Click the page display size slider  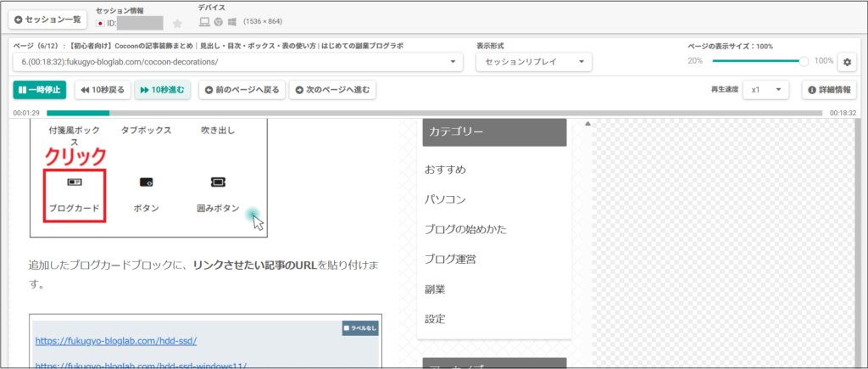(759, 61)
